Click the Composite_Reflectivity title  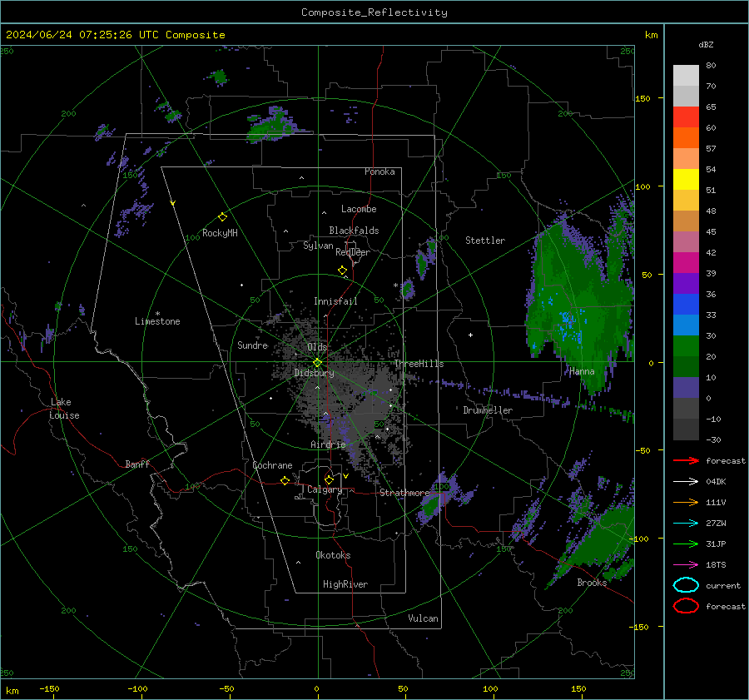[x=374, y=12]
